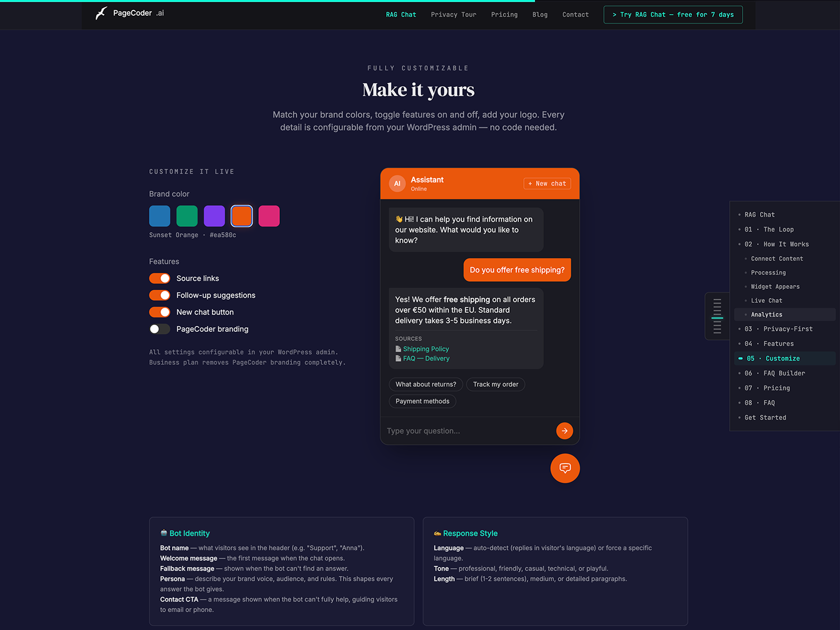Click the Response Style card heading
The height and width of the screenshot is (630, 840).
click(x=466, y=533)
